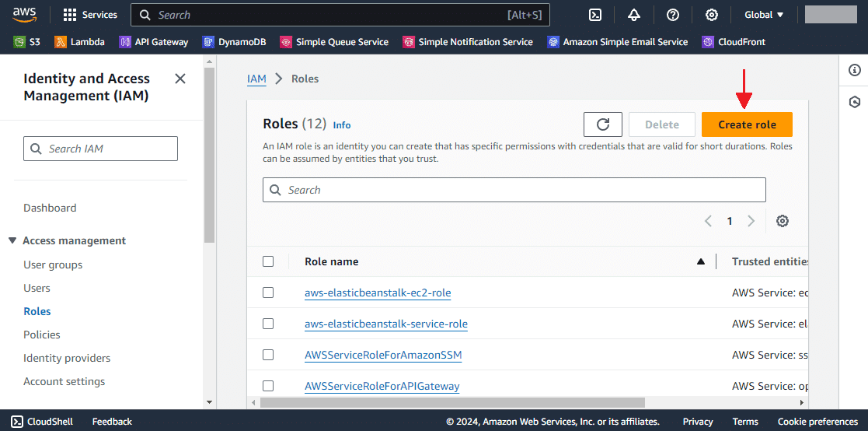This screenshot has width=868, height=431.
Task: Sort by Role name triangle
Action: tap(701, 261)
